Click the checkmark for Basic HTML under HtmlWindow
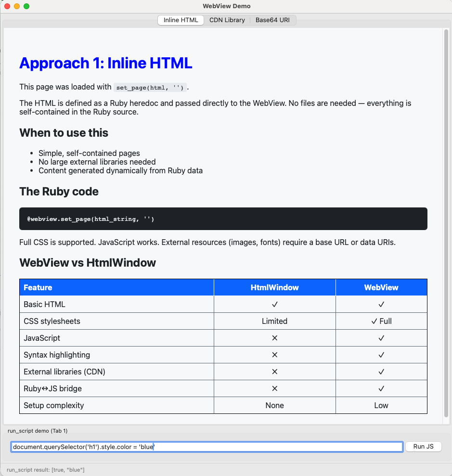This screenshot has height=476, width=452. point(274,304)
